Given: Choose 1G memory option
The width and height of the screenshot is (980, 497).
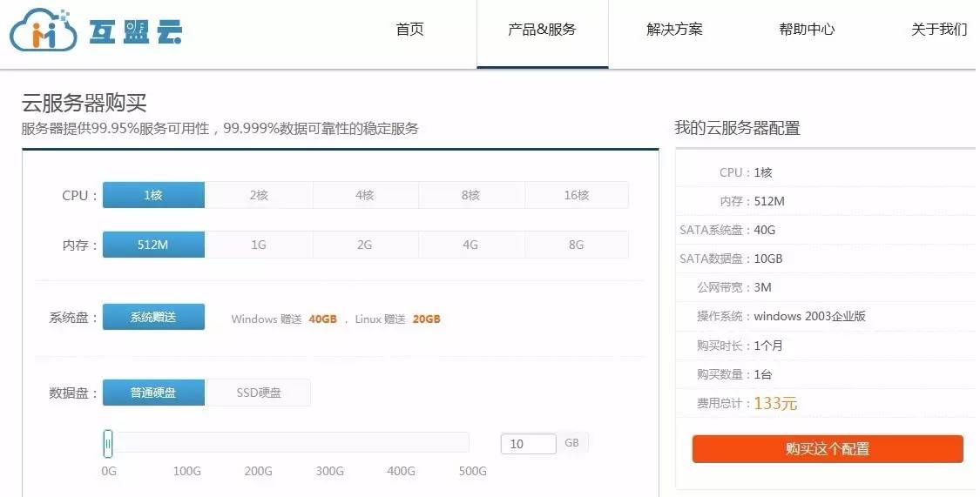Looking at the screenshot, I should (259, 245).
